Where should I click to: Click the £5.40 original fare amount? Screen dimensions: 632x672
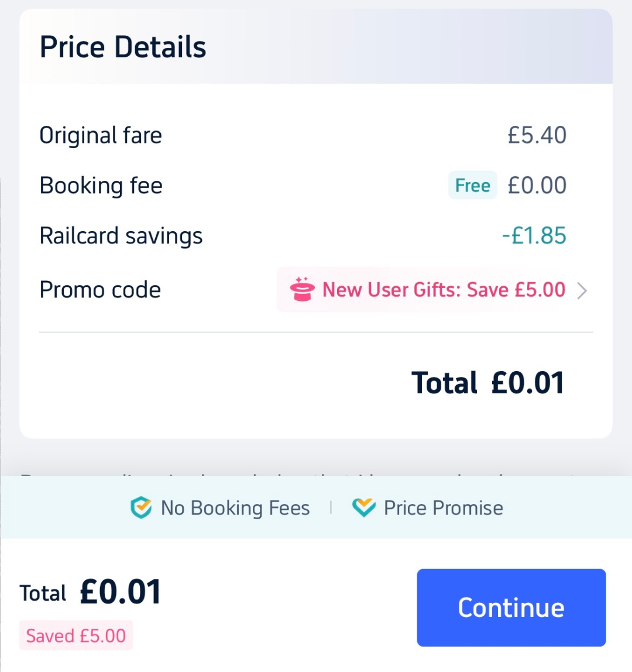pyautogui.click(x=537, y=135)
